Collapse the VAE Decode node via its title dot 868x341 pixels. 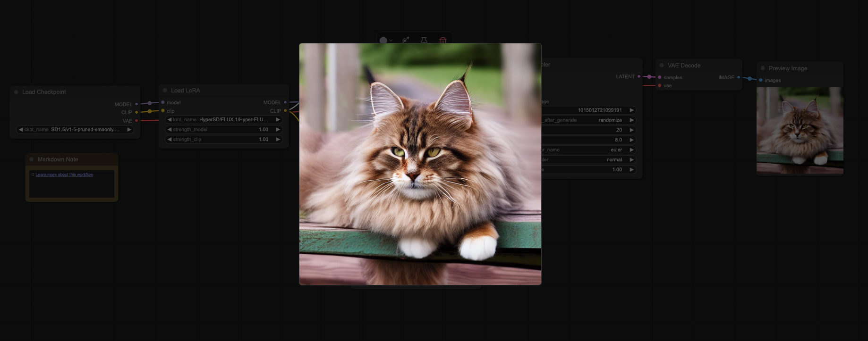pos(662,66)
